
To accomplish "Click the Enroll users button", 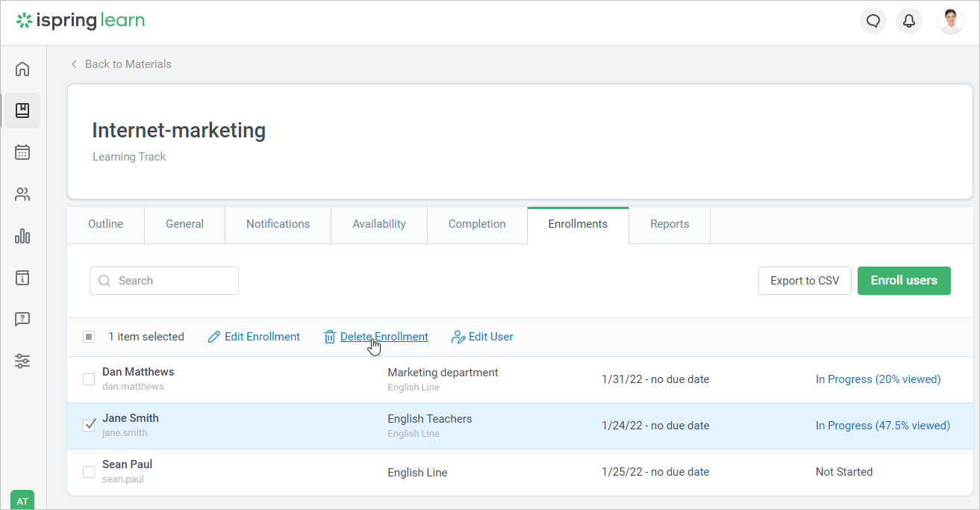I will point(904,280).
